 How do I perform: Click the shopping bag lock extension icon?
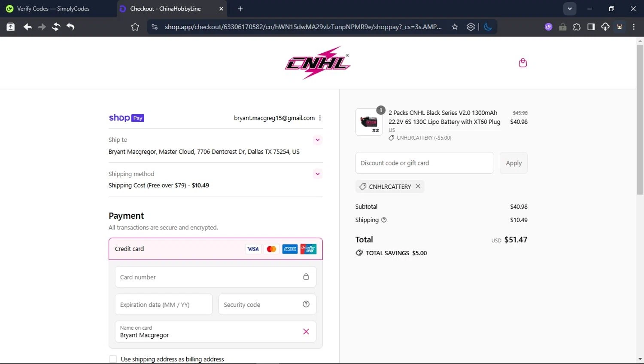point(562,27)
